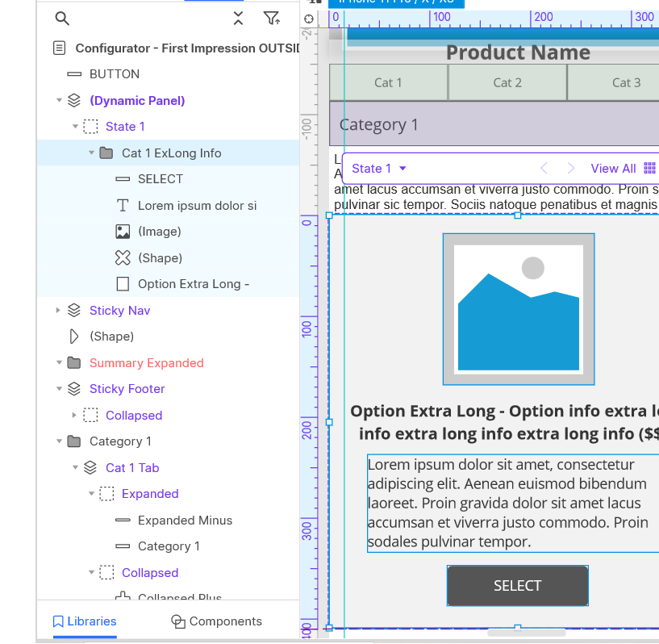Click the dynamic panel icon beside Sticky Nav
659x644 pixels.
point(74,310)
